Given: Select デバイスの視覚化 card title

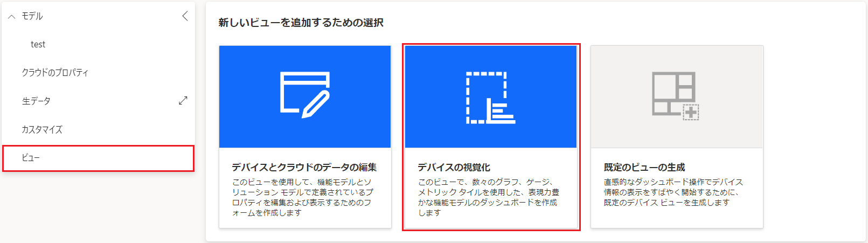Looking at the screenshot, I should click(454, 167).
